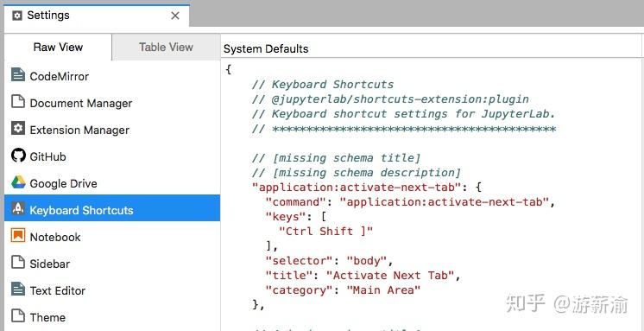
Task: Click the Theme file icon
Action: click(17, 316)
